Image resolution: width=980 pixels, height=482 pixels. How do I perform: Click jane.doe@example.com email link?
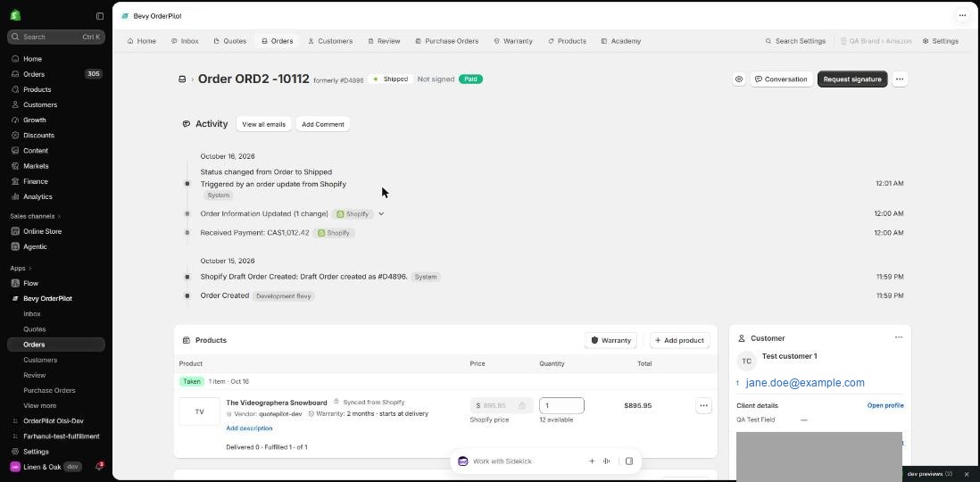pos(805,383)
